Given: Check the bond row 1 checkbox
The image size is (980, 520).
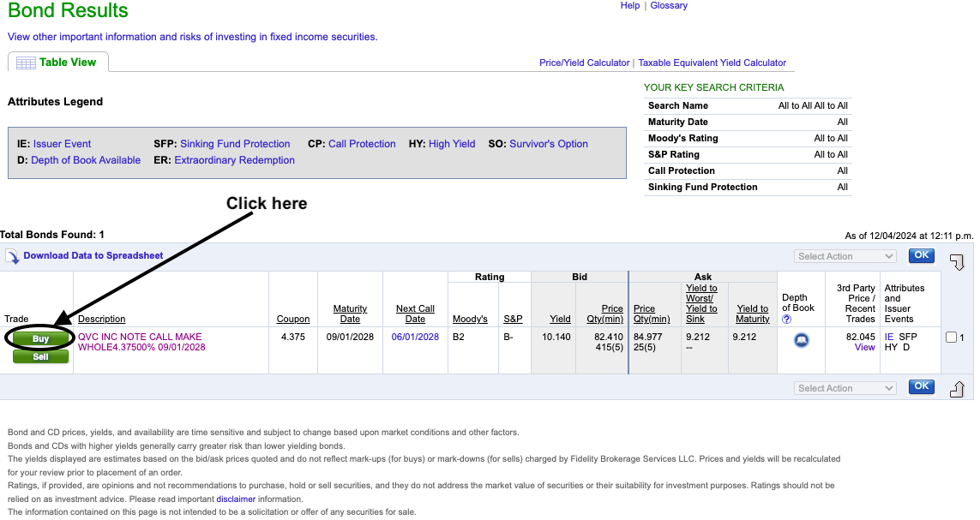Looking at the screenshot, I should pyautogui.click(x=951, y=338).
